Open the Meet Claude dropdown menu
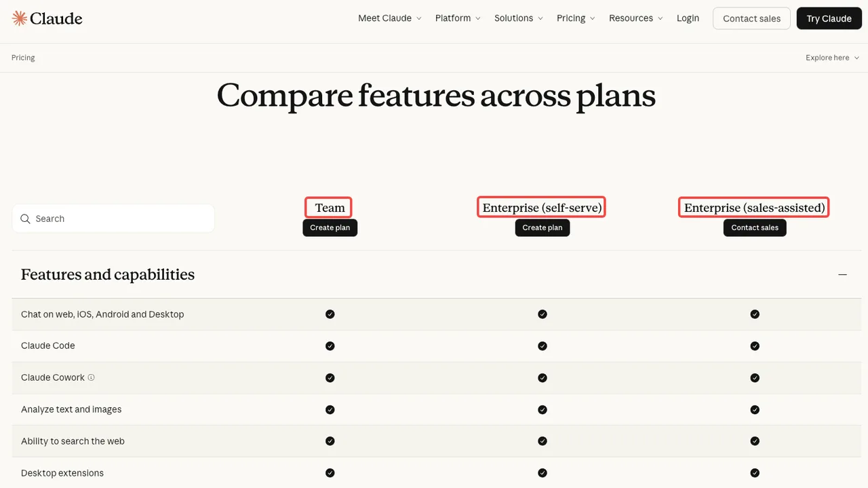 (390, 18)
